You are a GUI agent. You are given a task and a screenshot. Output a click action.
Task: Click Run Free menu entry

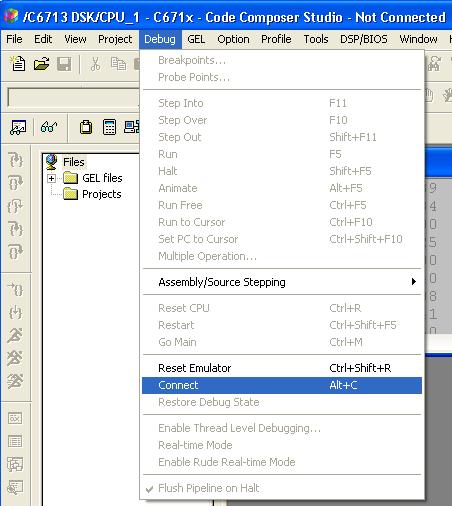(x=282, y=205)
